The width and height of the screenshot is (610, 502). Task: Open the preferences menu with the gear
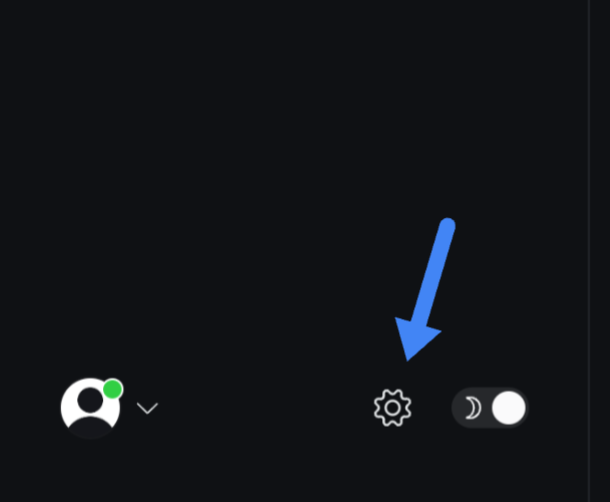(393, 408)
